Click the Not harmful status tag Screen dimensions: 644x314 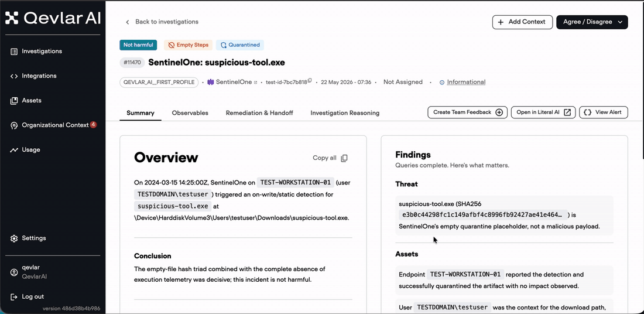138,45
